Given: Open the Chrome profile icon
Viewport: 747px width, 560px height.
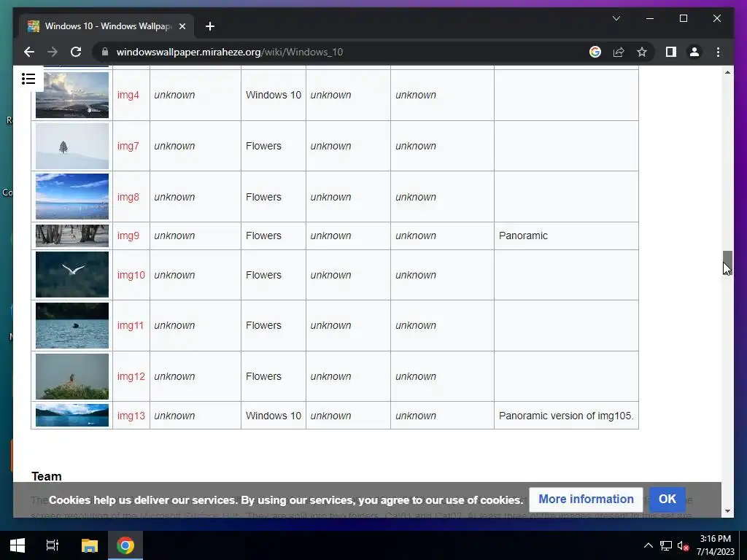Looking at the screenshot, I should coord(694,52).
